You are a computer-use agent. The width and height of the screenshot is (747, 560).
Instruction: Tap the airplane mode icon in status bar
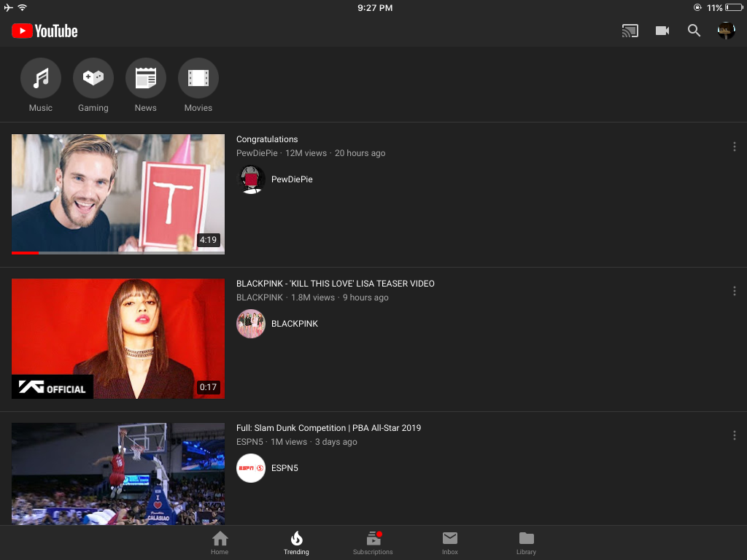click(8, 7)
